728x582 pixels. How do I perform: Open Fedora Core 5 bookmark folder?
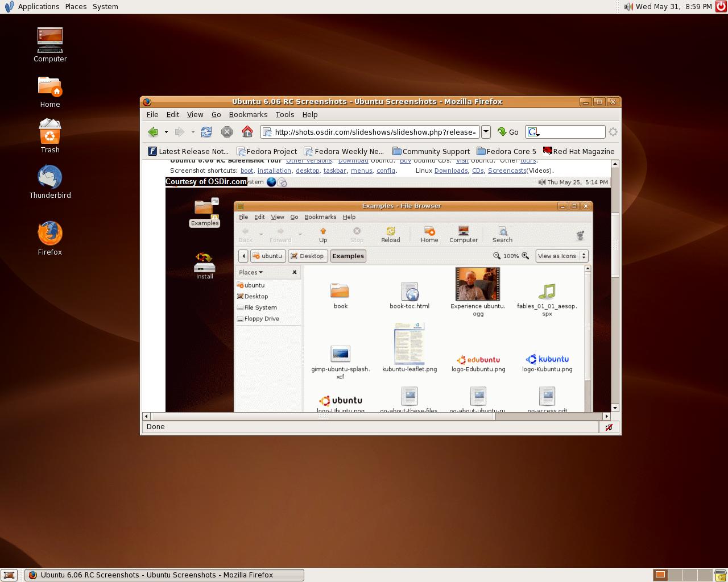tap(506, 151)
